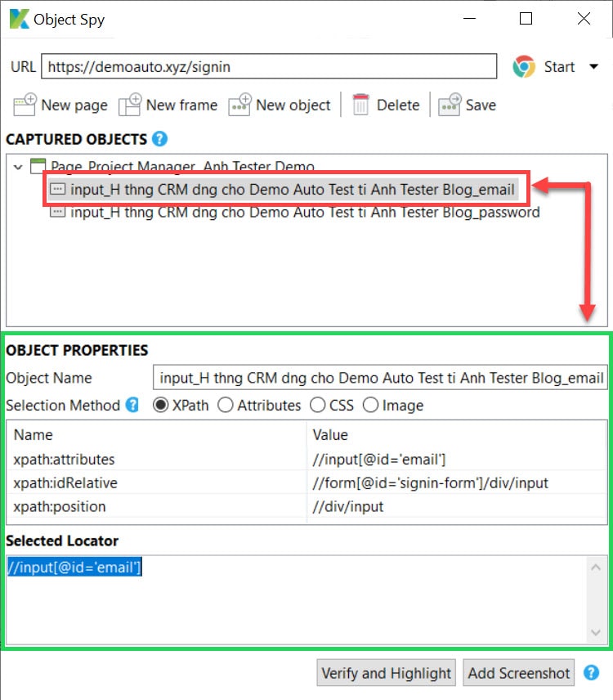Click the Save object icon
The height and width of the screenshot is (700, 613).
[x=450, y=105]
